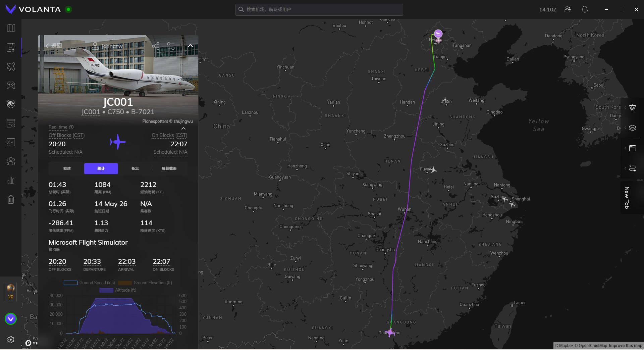This screenshot has width=644, height=350.
Task: Click the level 20 globe badge
Action: (11, 292)
